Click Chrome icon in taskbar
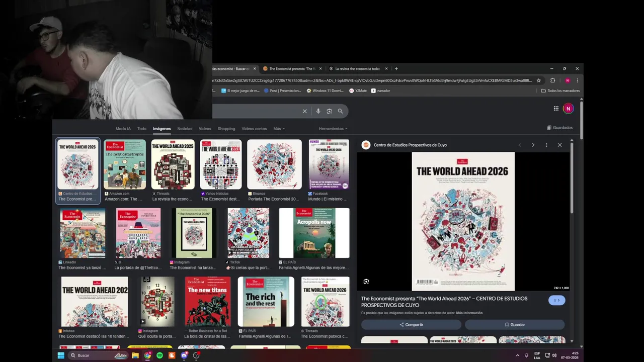644x362 pixels. coord(147,355)
